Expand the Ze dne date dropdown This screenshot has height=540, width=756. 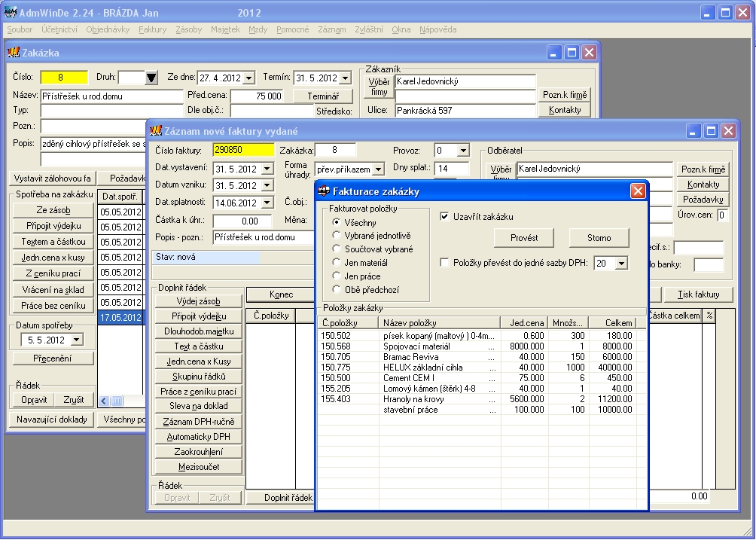248,78
